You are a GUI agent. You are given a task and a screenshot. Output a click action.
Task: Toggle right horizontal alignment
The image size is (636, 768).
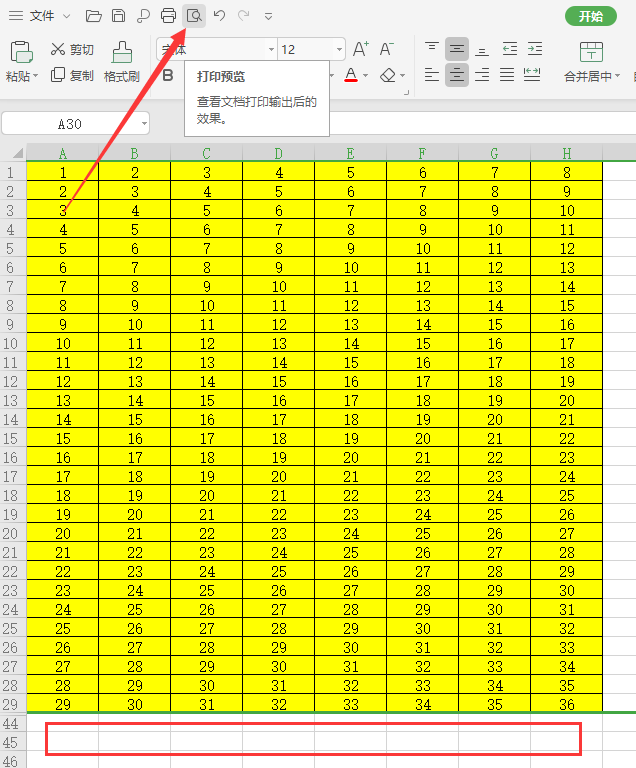tap(482, 75)
